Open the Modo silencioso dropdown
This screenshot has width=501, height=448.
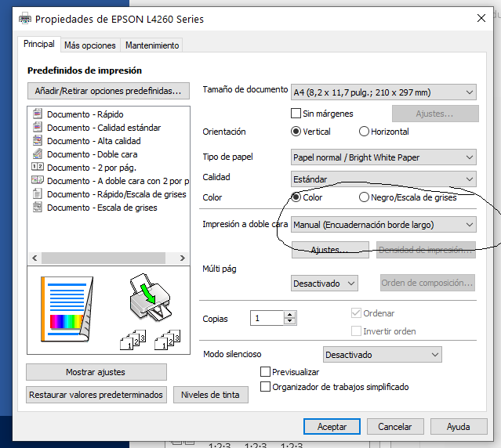(383, 355)
